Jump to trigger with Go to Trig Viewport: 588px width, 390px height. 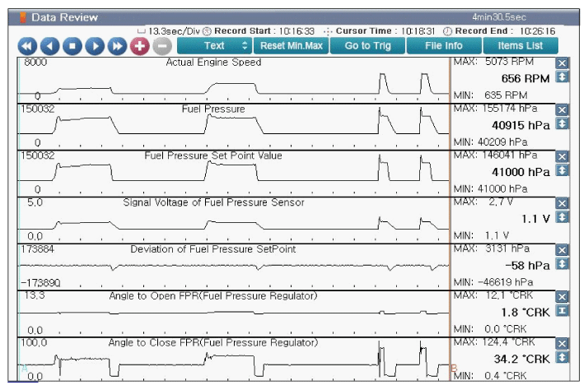coord(367,45)
